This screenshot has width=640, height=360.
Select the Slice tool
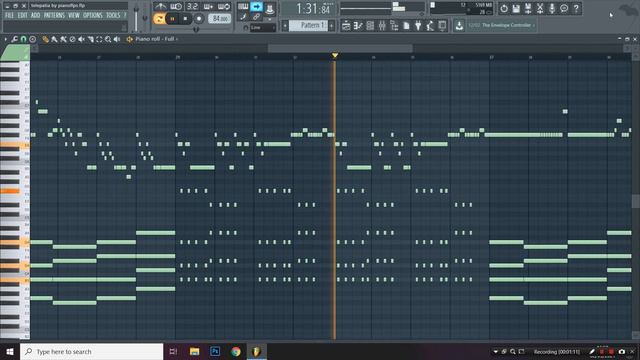pos(90,39)
